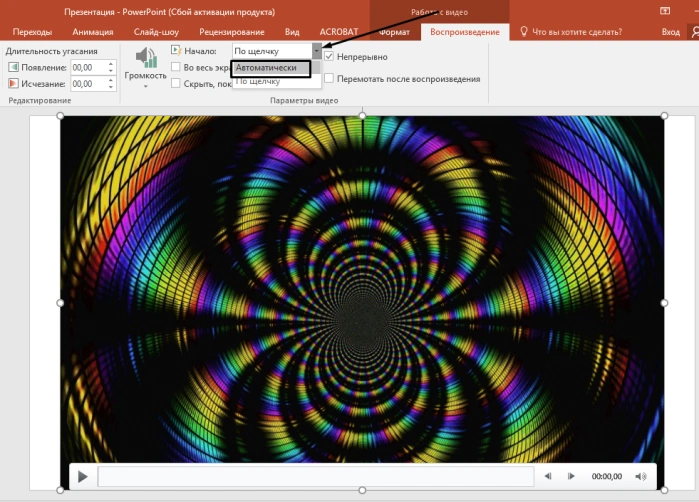Open the Слайд-шоу tab
699x502 pixels.
[x=156, y=32]
